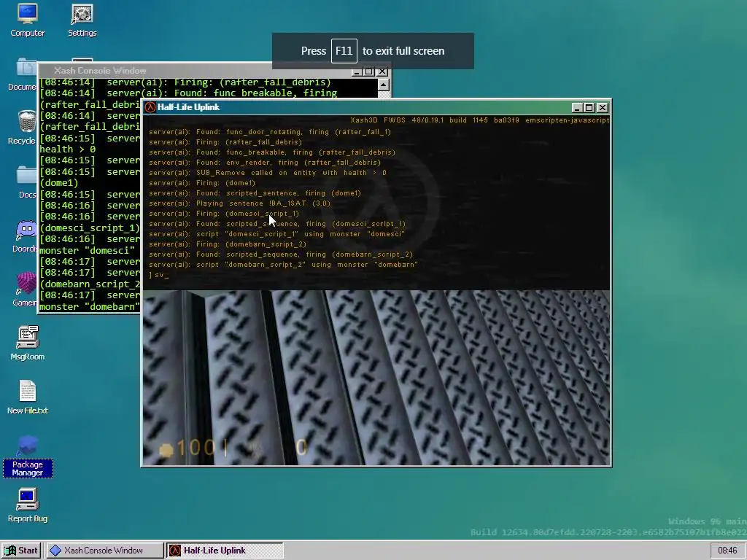The height and width of the screenshot is (560, 747).
Task: Click the Xash Console scrollbar up arrow
Action: click(384, 85)
